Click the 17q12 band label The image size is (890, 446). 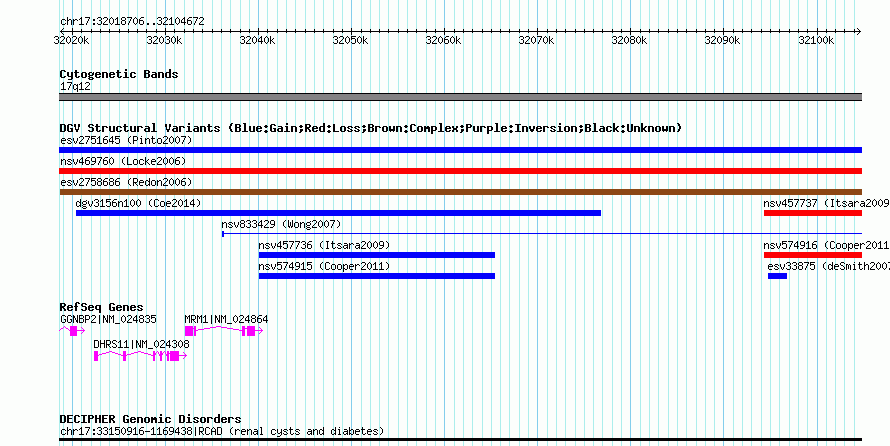click(x=75, y=86)
